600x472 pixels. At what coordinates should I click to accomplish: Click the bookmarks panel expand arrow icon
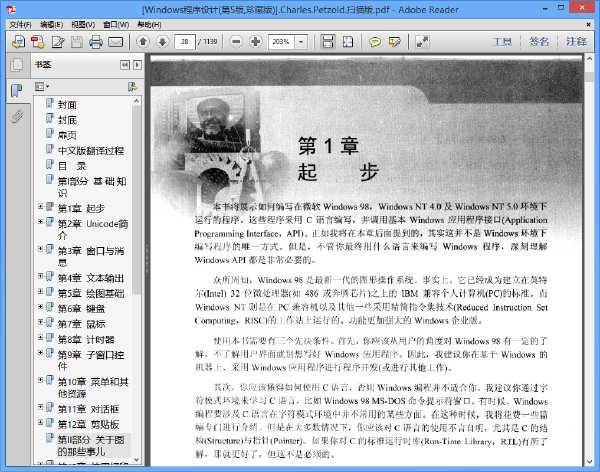pos(137,65)
